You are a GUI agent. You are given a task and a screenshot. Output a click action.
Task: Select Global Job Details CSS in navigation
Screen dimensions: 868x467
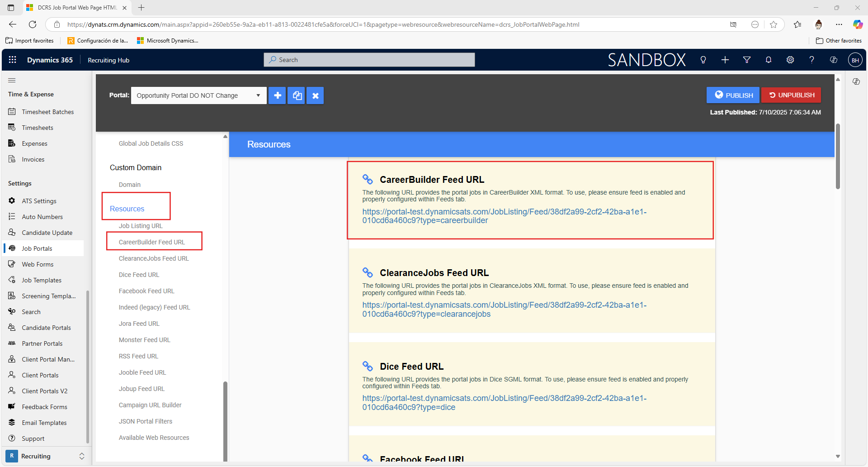click(x=151, y=143)
